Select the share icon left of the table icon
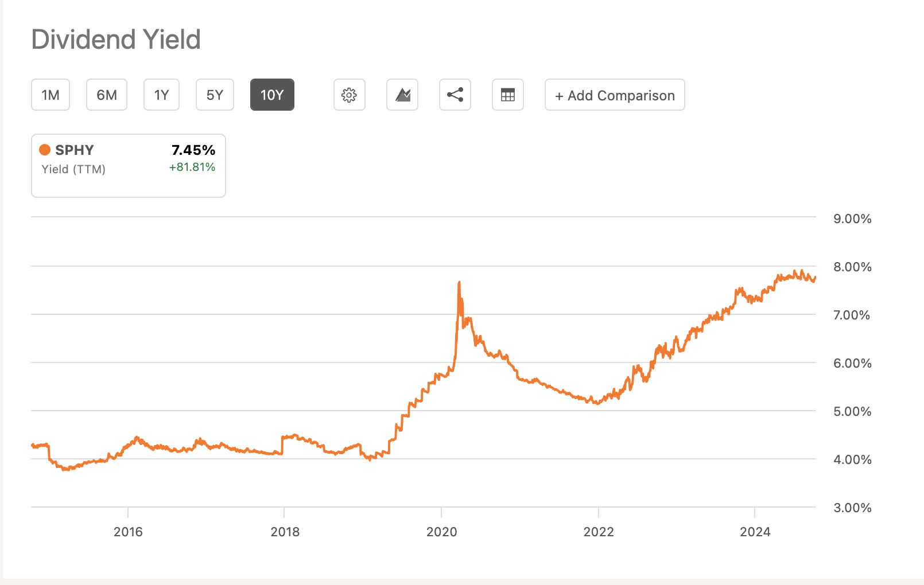 click(x=455, y=95)
